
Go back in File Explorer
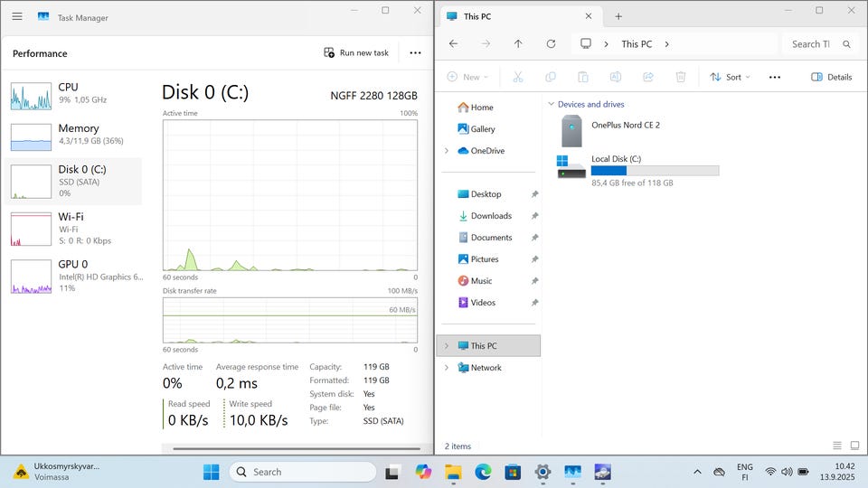click(453, 43)
